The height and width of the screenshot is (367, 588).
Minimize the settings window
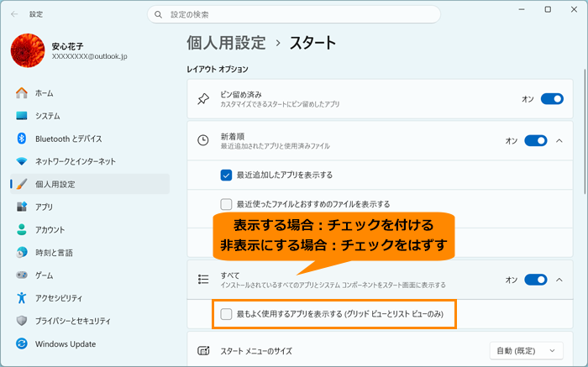522,10
